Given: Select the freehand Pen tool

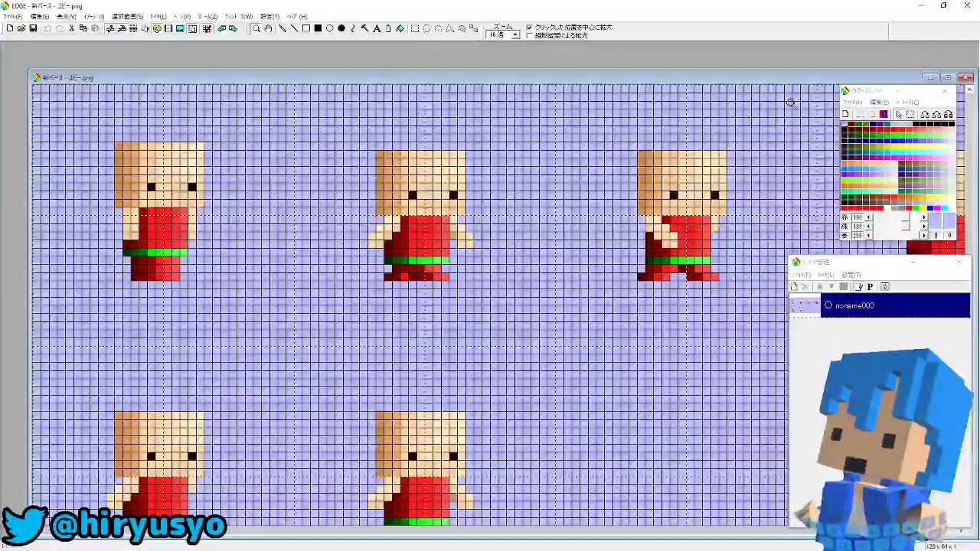Looking at the screenshot, I should [283, 28].
